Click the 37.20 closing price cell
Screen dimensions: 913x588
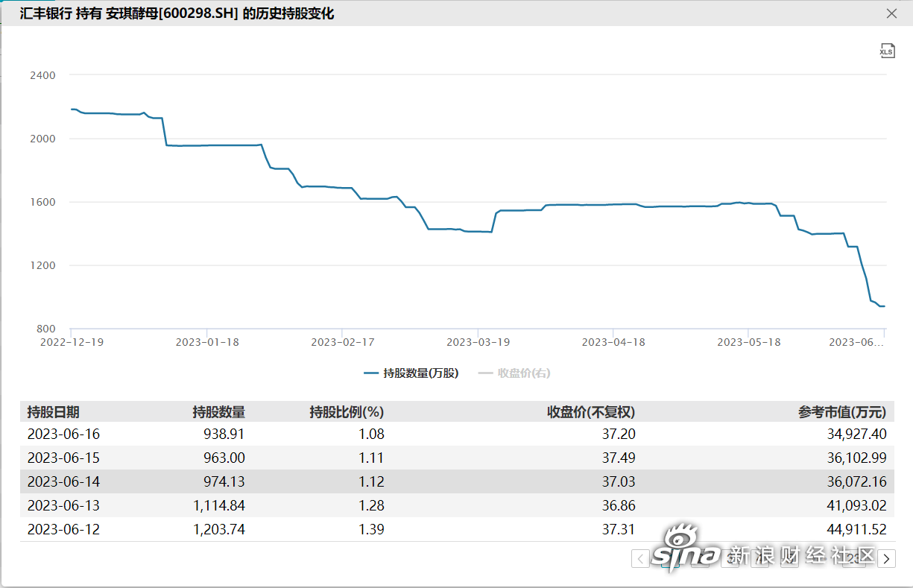click(x=619, y=434)
